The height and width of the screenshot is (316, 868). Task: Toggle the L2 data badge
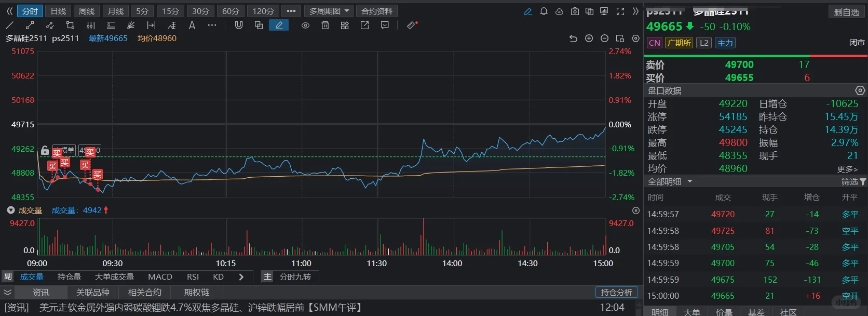click(704, 43)
